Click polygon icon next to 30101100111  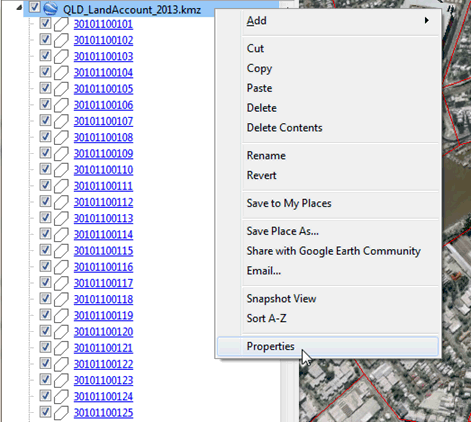tap(61, 186)
